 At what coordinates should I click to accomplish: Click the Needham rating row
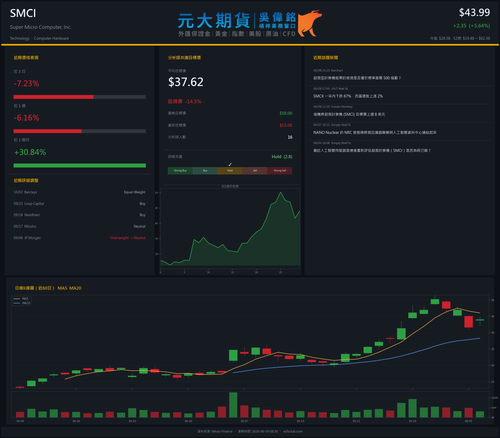click(x=80, y=215)
